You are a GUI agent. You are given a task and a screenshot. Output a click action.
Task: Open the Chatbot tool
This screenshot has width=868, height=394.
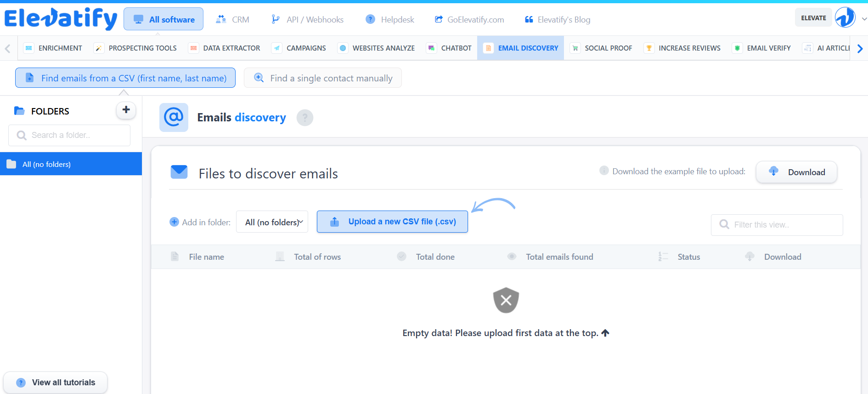click(449, 48)
